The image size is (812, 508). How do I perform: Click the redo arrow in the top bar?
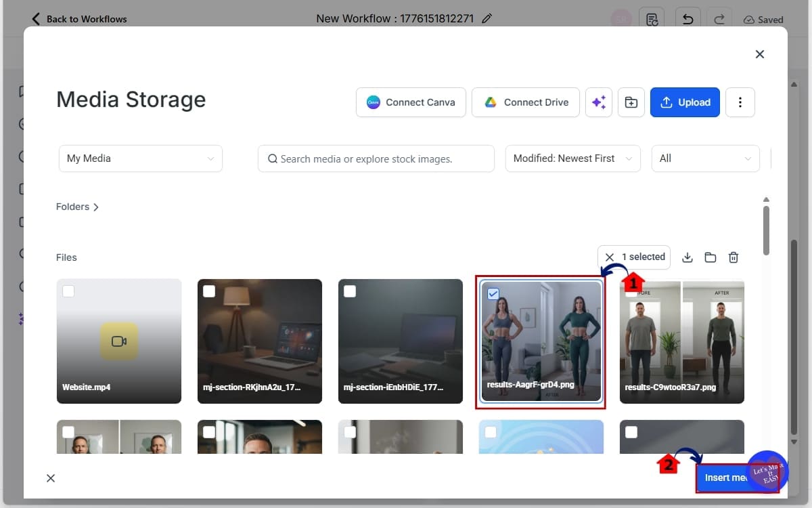point(719,18)
